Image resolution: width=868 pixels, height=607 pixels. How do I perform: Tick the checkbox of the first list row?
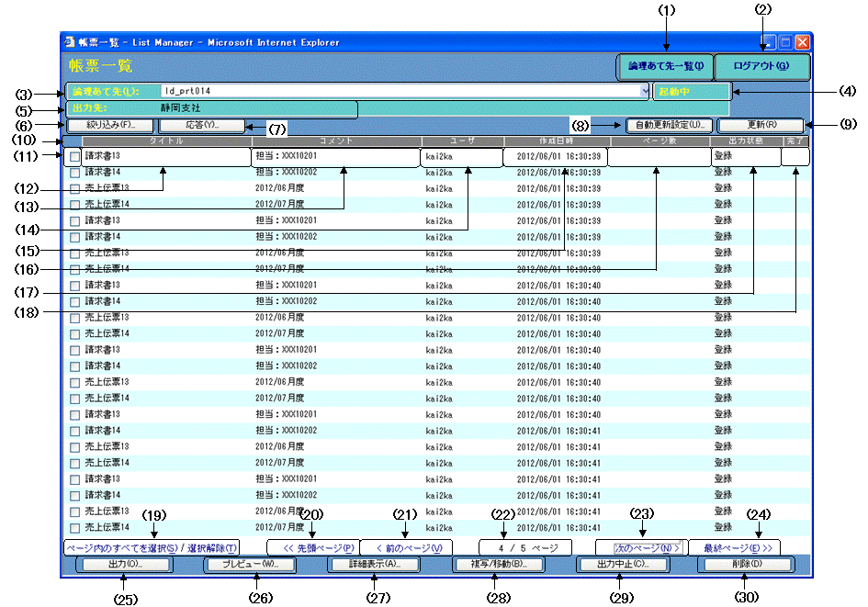point(75,157)
